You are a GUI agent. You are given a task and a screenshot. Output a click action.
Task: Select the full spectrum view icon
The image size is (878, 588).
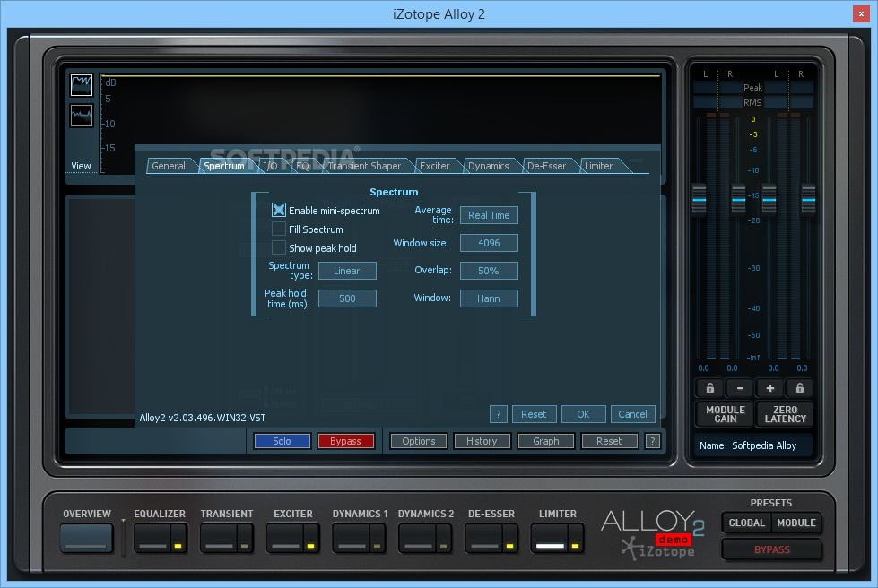coord(82,85)
